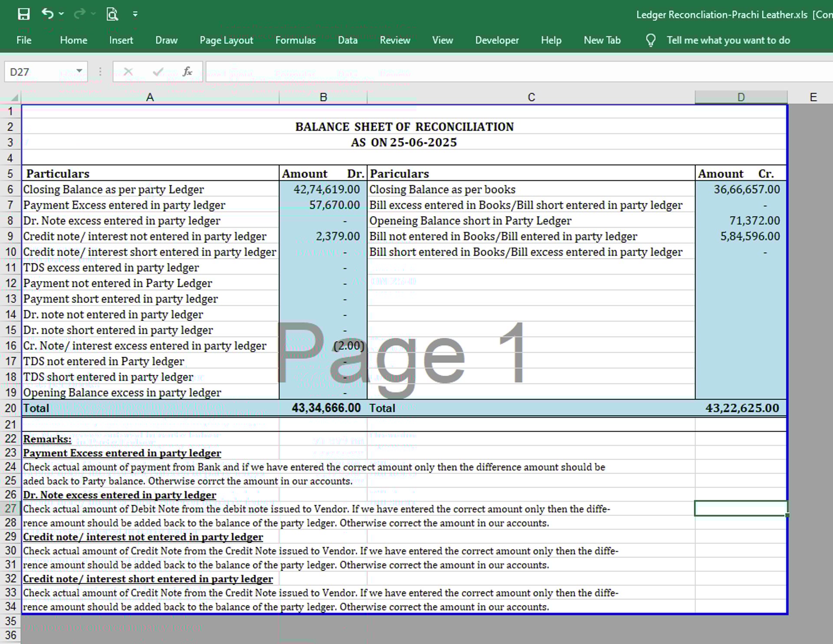The height and width of the screenshot is (644, 833).
Task: Click the lightbulb Tell Me icon
Action: (650, 40)
